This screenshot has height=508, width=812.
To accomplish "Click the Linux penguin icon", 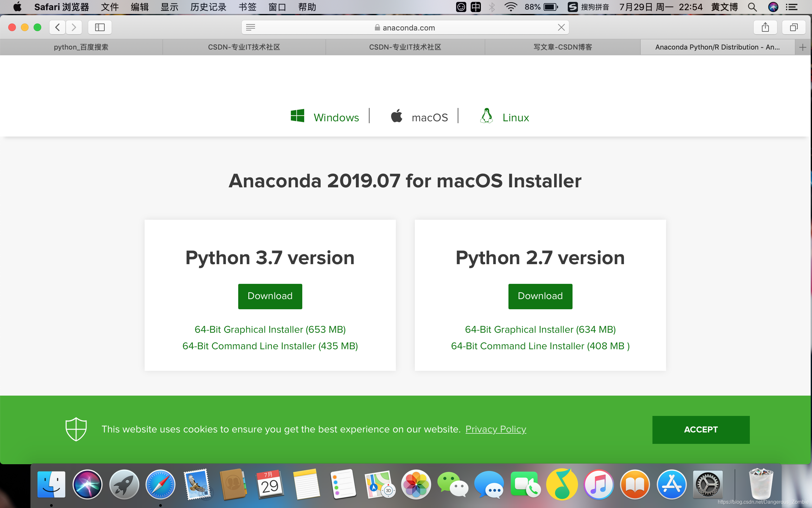I will click(487, 116).
